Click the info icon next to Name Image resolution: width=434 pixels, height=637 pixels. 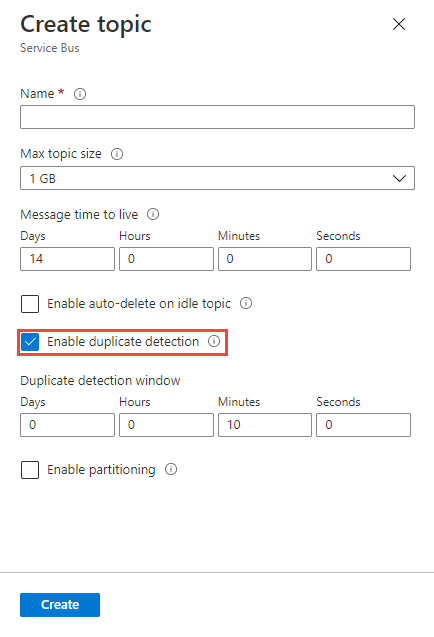click(x=80, y=94)
